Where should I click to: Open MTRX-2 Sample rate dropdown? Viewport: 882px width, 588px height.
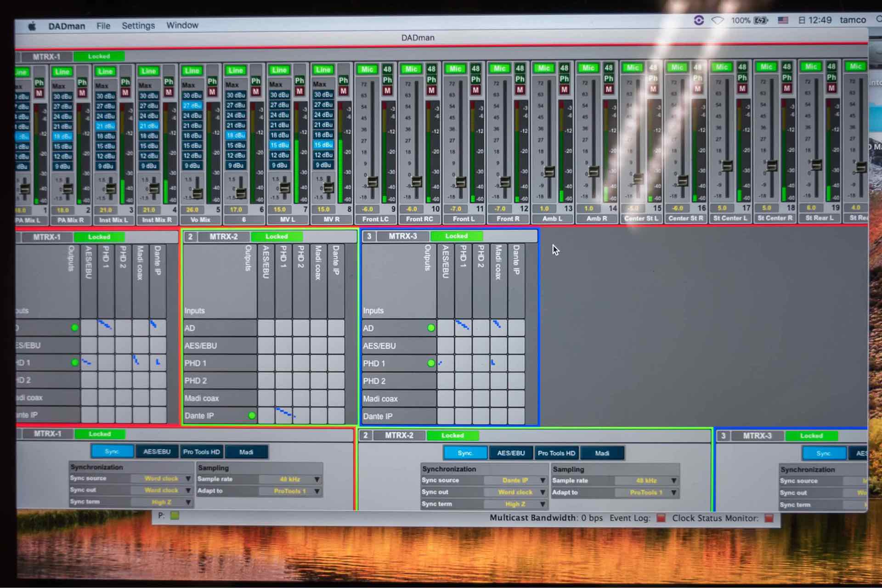(x=647, y=481)
